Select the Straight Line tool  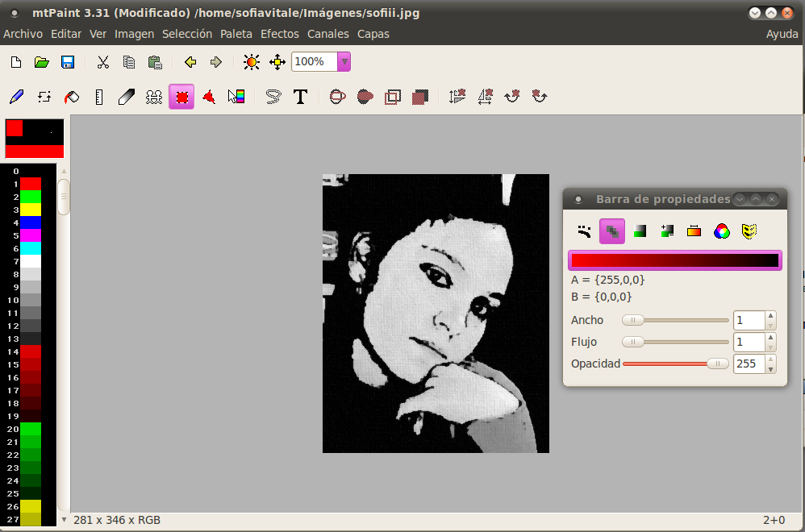(98, 97)
